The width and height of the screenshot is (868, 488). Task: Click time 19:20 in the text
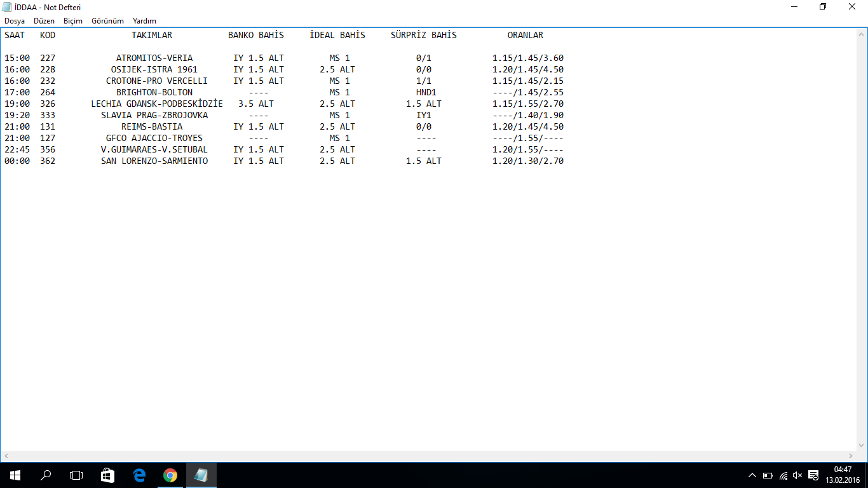pos(17,115)
